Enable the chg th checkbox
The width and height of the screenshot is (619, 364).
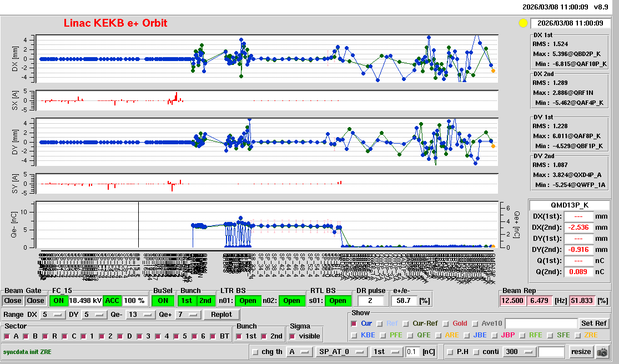coord(255,352)
